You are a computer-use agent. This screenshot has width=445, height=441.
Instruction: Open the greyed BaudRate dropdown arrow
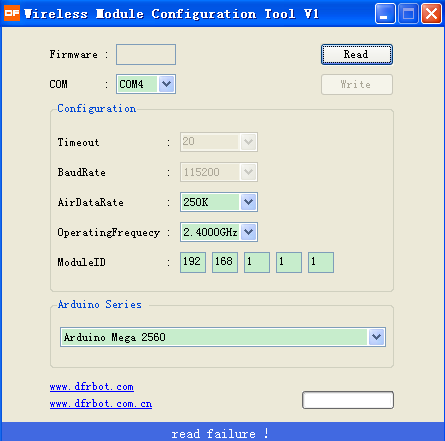pyautogui.click(x=248, y=172)
